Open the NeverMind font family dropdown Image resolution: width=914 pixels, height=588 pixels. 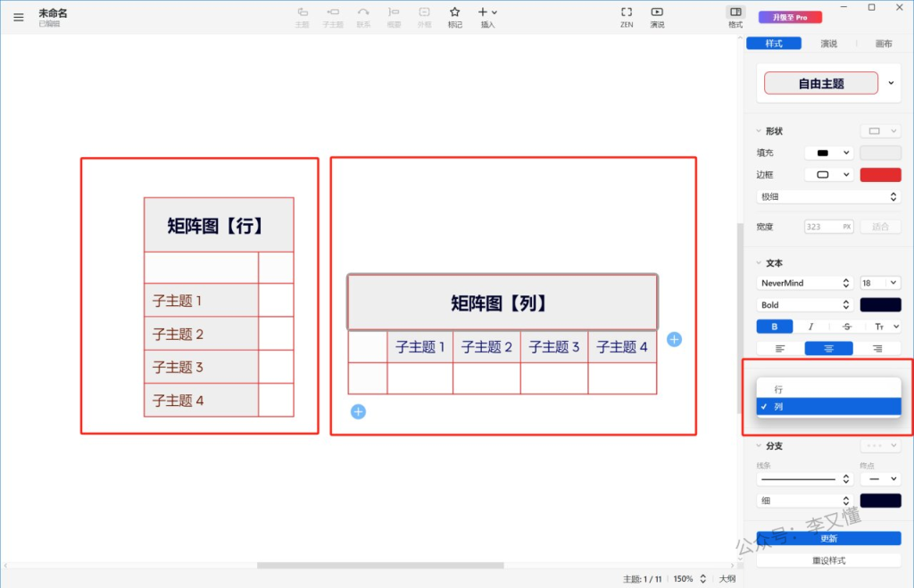[805, 283]
